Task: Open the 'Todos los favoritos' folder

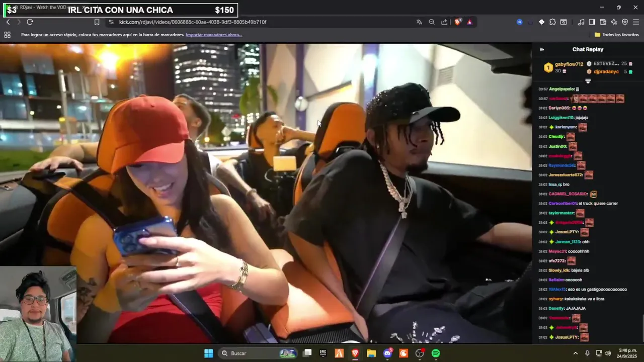Action: point(616,35)
